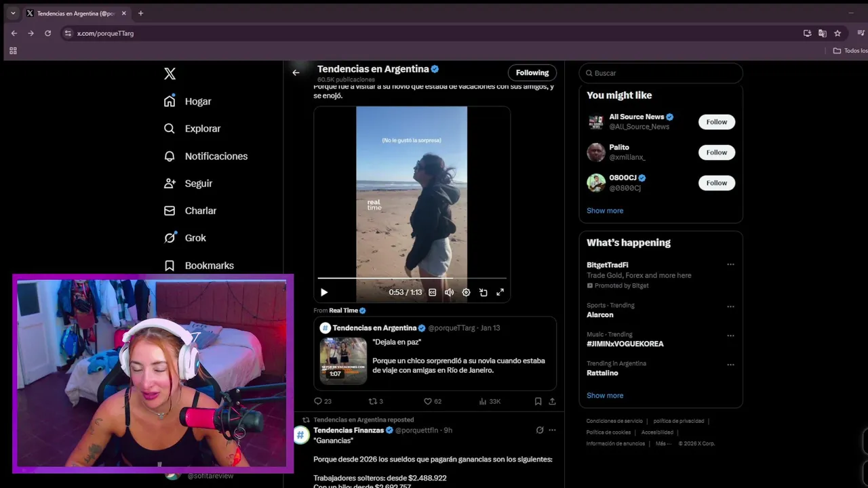
Task: Click the Buscar search field
Action: [x=661, y=73]
